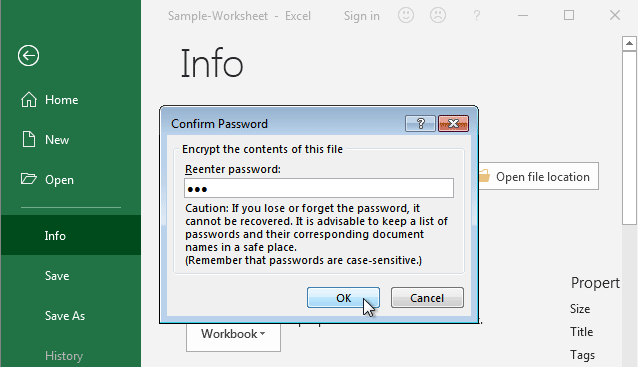Click the scrollbar up arrow

tap(629, 43)
